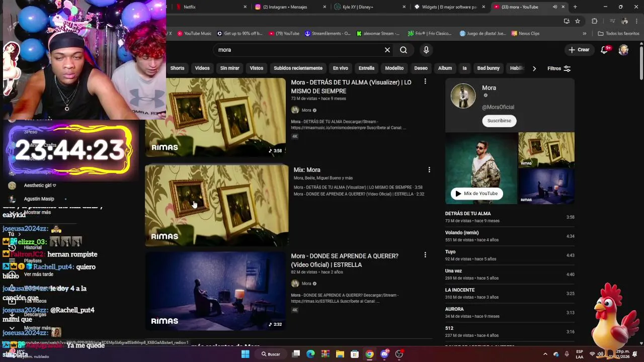
Task: Open the account avatar menu
Action: coord(623,50)
